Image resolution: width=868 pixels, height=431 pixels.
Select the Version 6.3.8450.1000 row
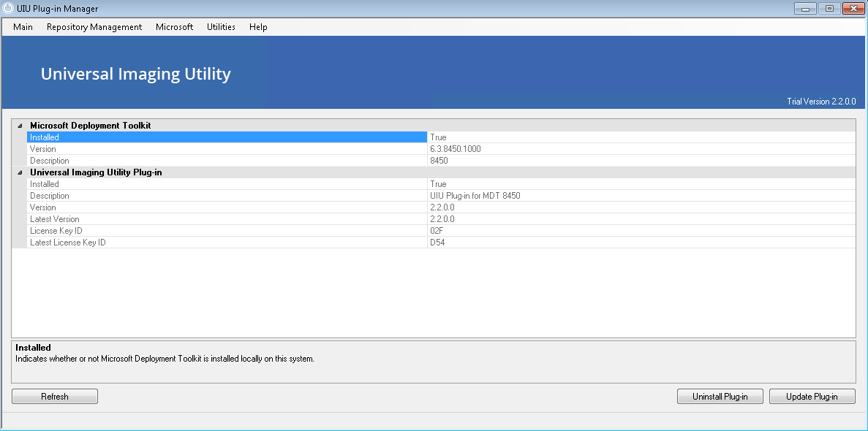pyautogui.click(x=227, y=149)
